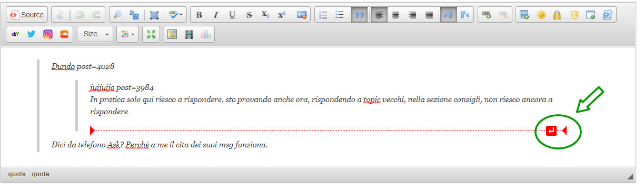
Task: Insert a bulleted list
Action: click(340, 15)
